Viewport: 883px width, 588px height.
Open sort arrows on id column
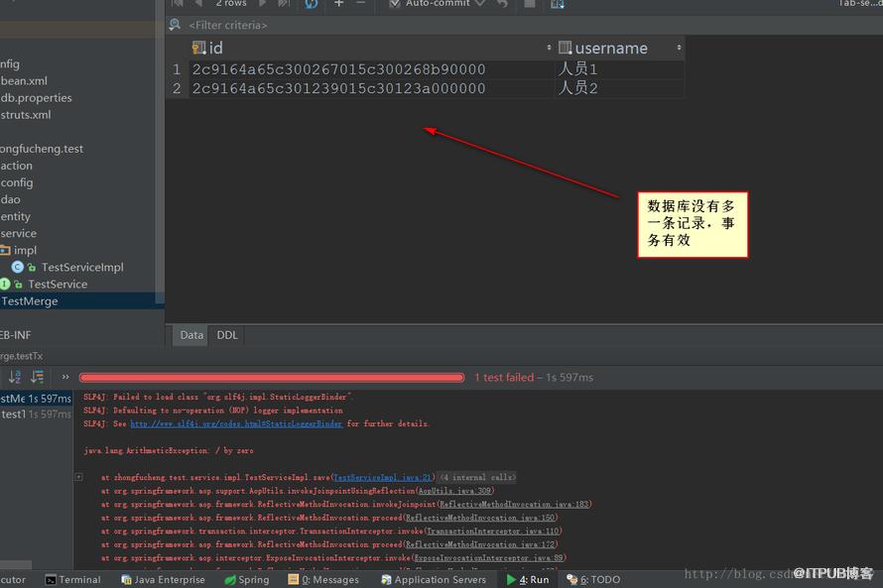(549, 48)
